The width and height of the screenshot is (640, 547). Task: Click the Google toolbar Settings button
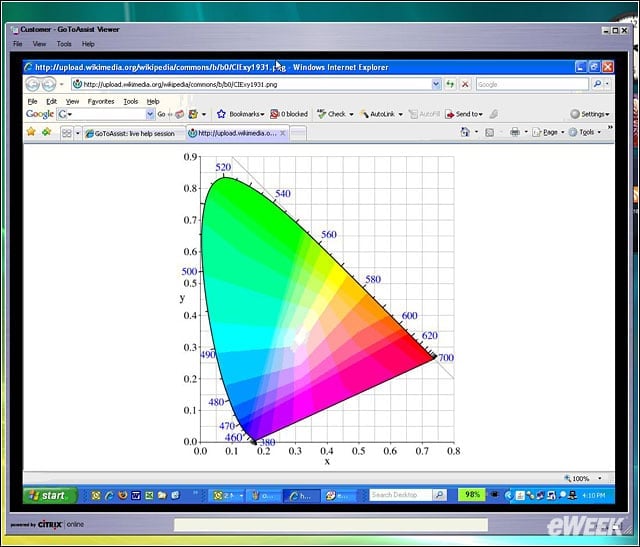point(590,114)
